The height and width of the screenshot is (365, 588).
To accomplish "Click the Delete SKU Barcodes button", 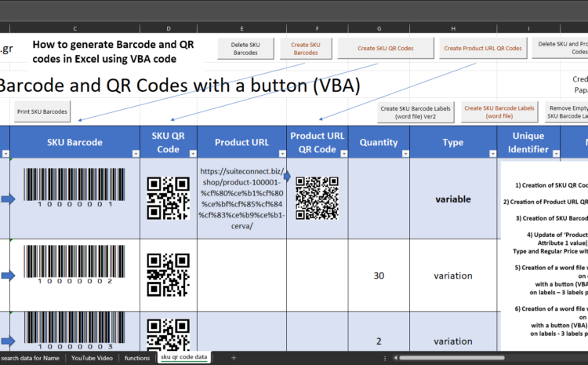I will pyautogui.click(x=245, y=49).
